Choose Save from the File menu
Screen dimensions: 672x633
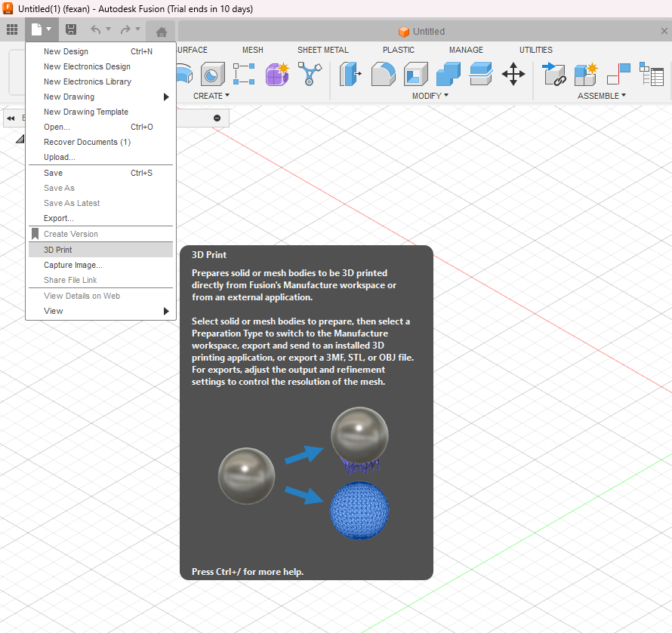coord(100,173)
